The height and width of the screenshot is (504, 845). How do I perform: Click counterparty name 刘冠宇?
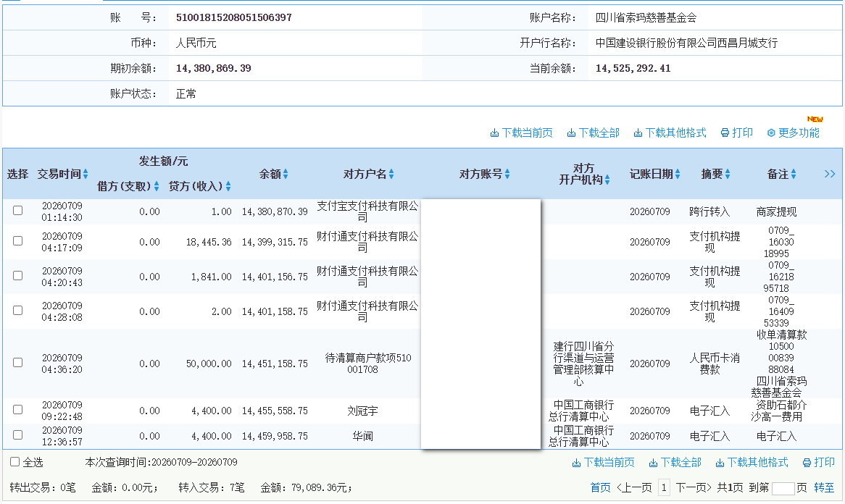tap(362, 411)
